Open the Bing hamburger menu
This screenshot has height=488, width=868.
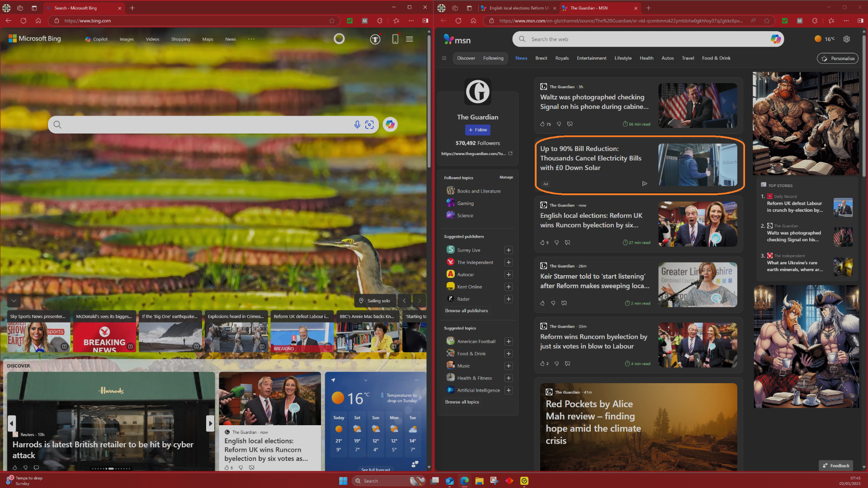click(x=410, y=39)
